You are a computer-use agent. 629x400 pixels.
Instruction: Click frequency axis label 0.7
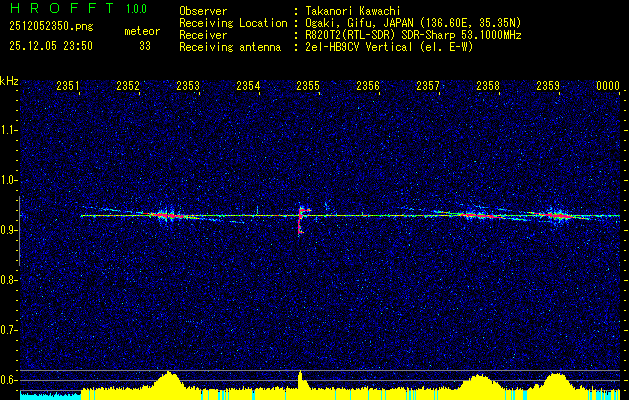(8, 330)
